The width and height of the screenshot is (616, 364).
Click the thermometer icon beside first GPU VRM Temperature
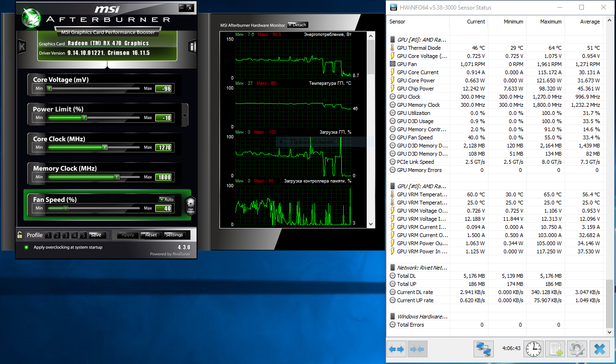tap(392, 194)
